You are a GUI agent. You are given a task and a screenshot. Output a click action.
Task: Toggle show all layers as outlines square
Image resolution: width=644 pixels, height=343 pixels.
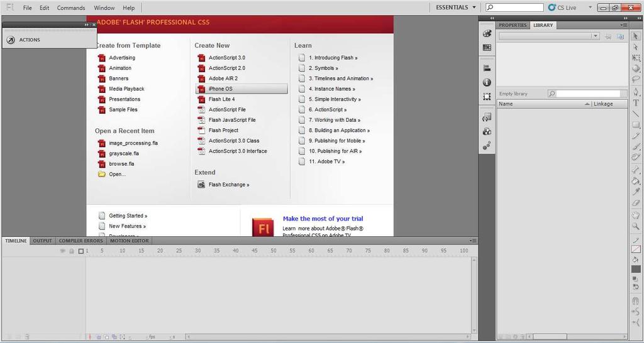(x=81, y=251)
